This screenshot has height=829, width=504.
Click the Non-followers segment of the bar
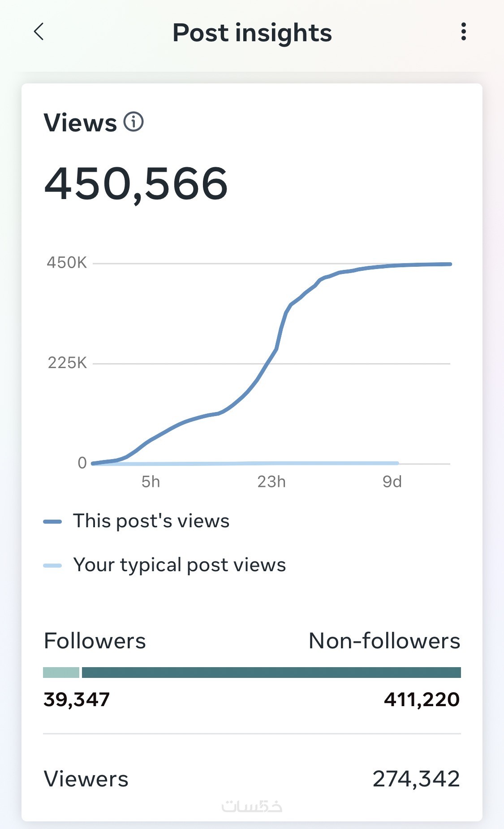[x=271, y=672]
